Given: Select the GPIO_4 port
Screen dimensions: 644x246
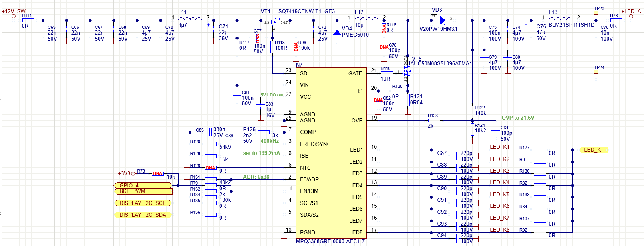Looking at the screenshot, I should point(143,185).
